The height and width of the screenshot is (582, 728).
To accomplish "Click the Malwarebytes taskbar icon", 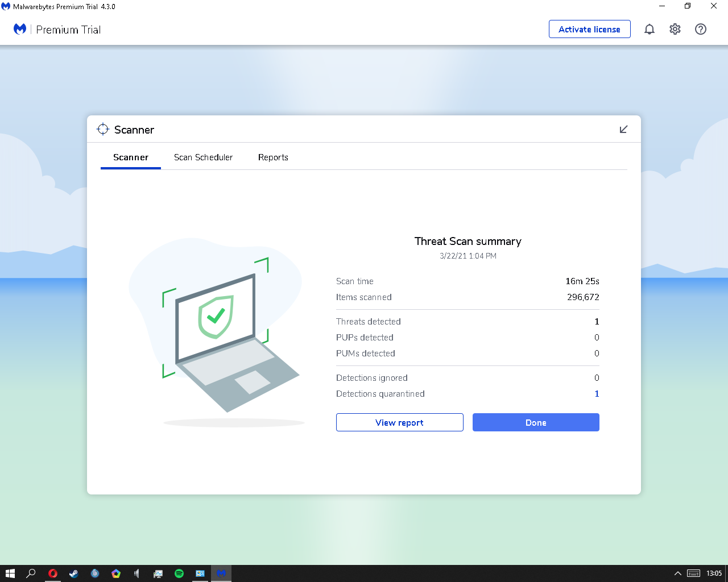I will [x=221, y=573].
